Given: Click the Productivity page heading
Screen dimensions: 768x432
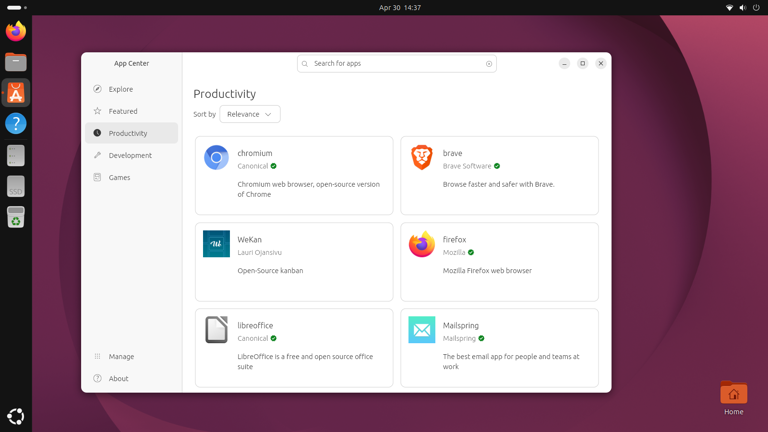Looking at the screenshot, I should 225,94.
